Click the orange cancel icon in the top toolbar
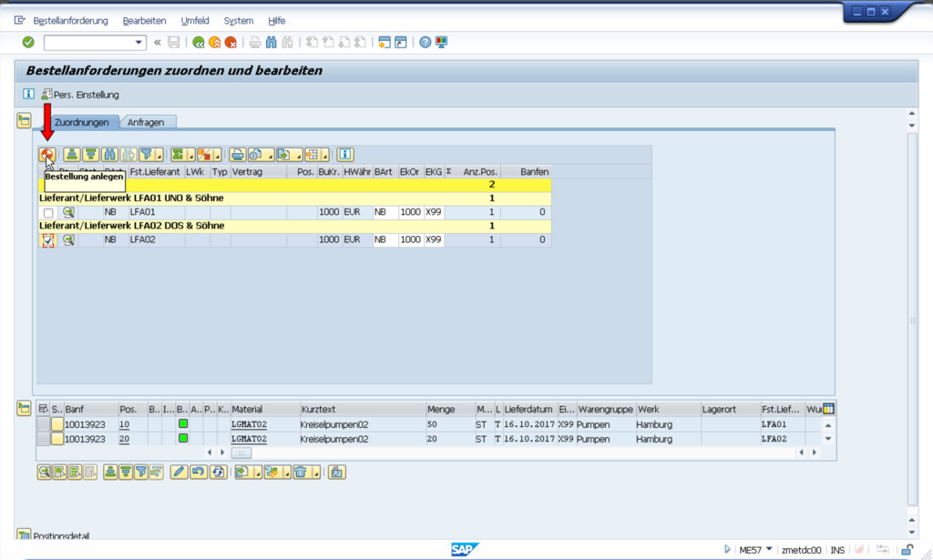This screenshot has width=933, height=560. pos(231,42)
